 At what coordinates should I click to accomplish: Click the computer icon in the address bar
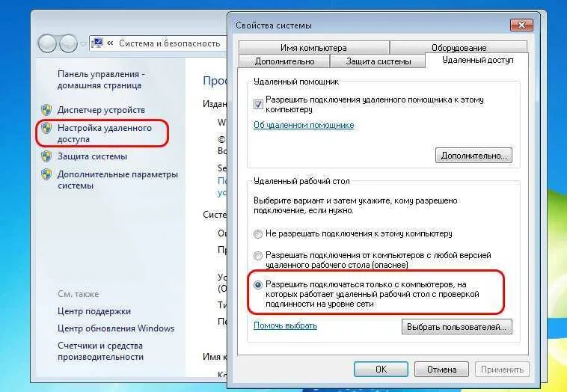point(97,43)
